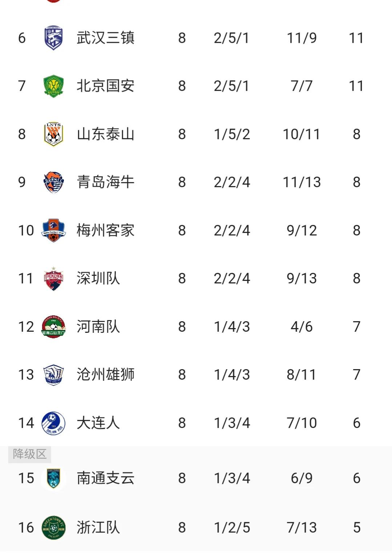
Task: Tap the Beijing Guoan green badge
Action: click(53, 86)
